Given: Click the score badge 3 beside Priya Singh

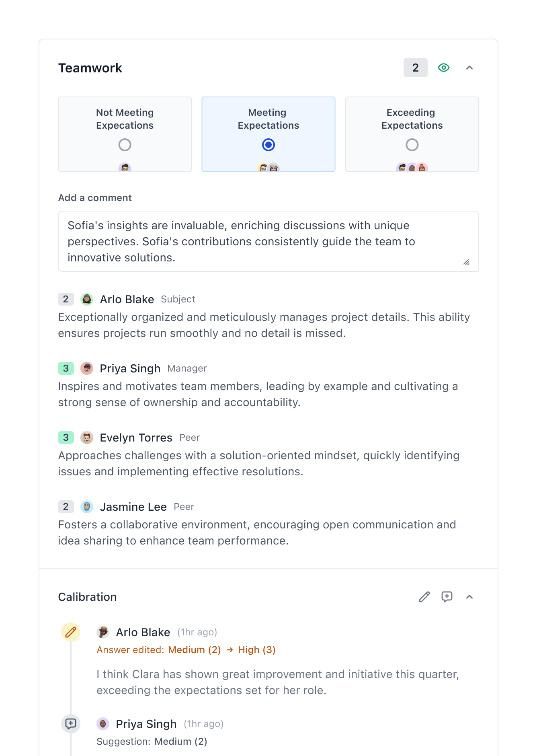Looking at the screenshot, I should (66, 368).
